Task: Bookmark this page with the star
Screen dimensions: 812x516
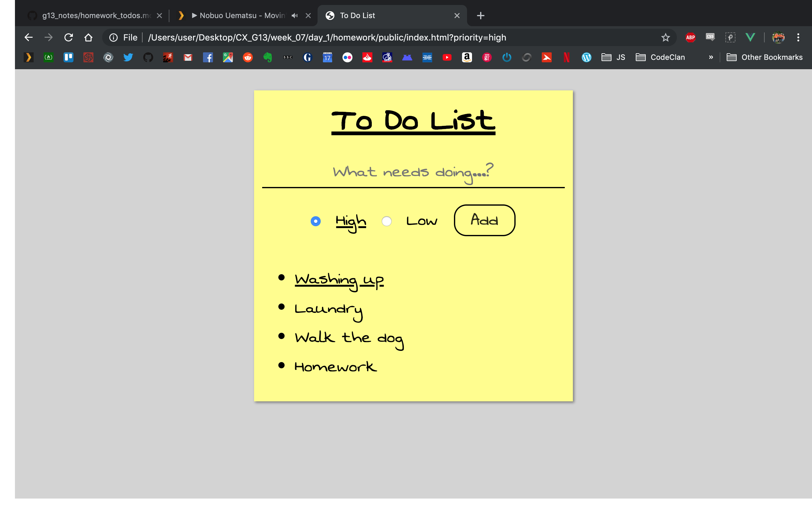Action: pos(665,37)
